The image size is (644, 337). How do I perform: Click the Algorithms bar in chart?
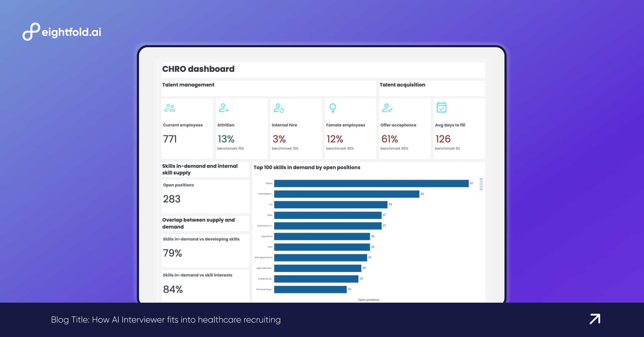point(322,236)
